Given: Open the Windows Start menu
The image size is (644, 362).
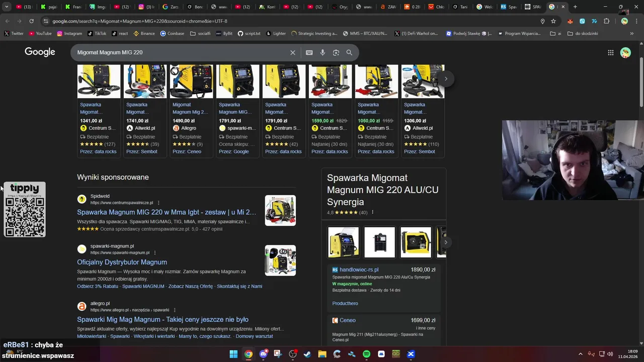Looking at the screenshot, I should [x=233, y=354].
